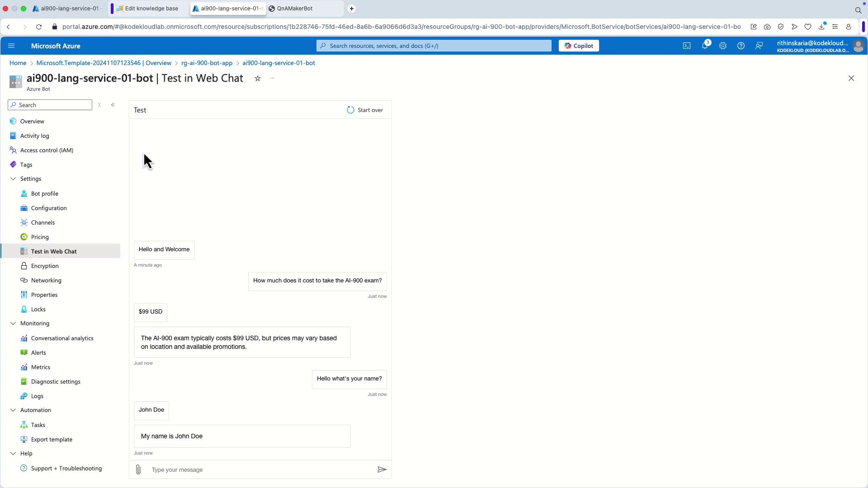
Task: Select Conversational analytics in sidebar
Action: coord(62,338)
